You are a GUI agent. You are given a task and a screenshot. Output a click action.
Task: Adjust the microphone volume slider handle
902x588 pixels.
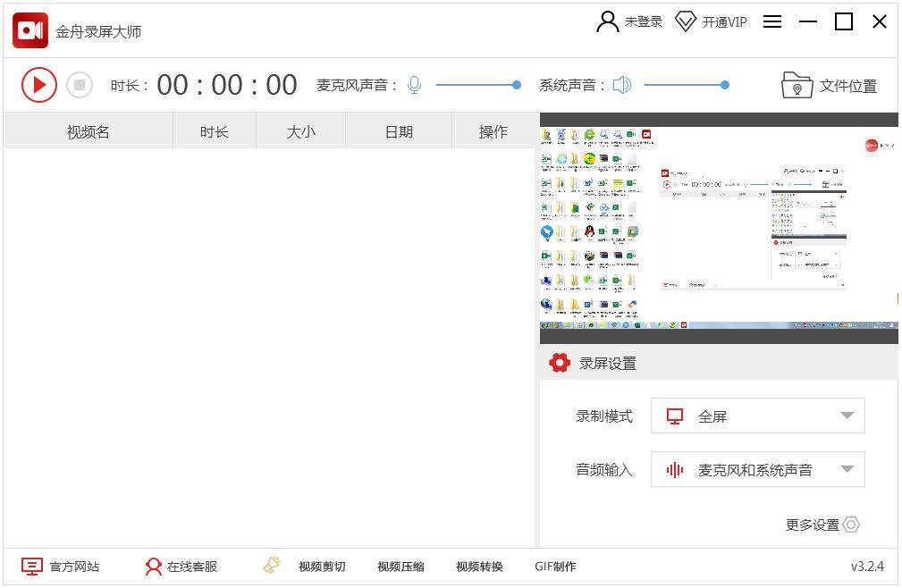point(516,85)
